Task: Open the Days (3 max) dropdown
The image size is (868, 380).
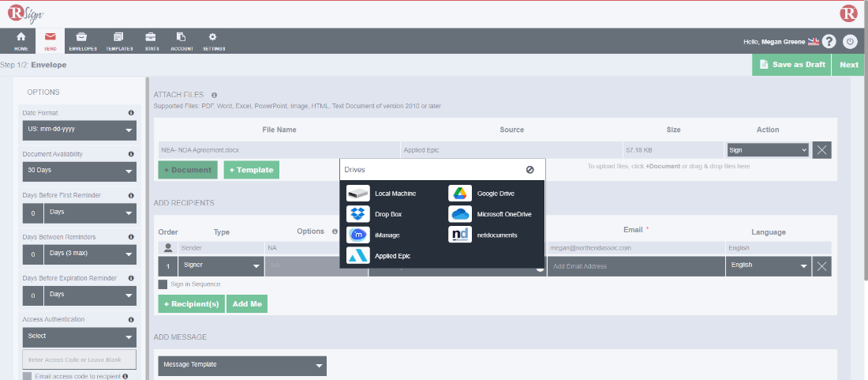Action: click(90, 254)
